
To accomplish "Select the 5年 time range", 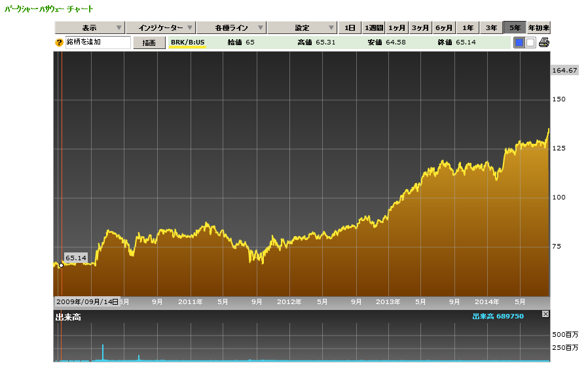I will [515, 27].
